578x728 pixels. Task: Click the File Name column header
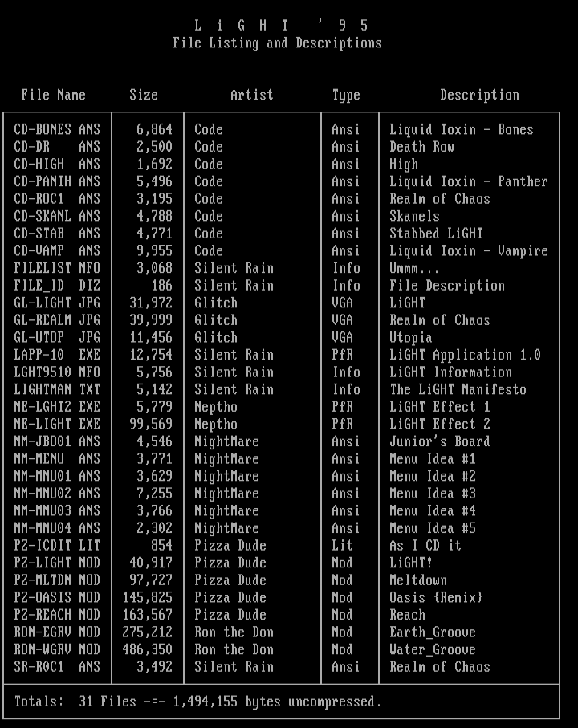pyautogui.click(x=53, y=95)
